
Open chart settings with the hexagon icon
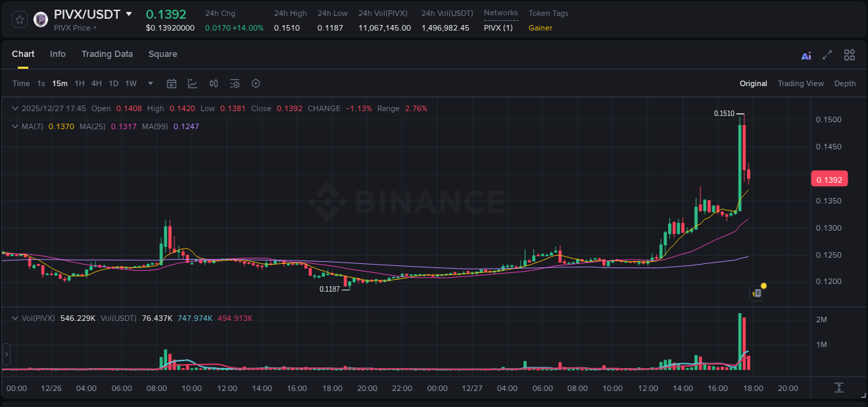[256, 83]
